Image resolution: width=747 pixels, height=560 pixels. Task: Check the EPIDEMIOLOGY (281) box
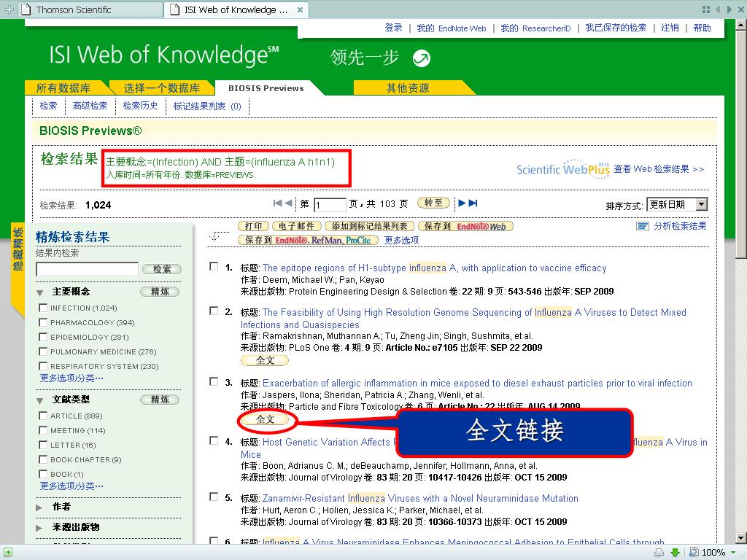coord(43,337)
